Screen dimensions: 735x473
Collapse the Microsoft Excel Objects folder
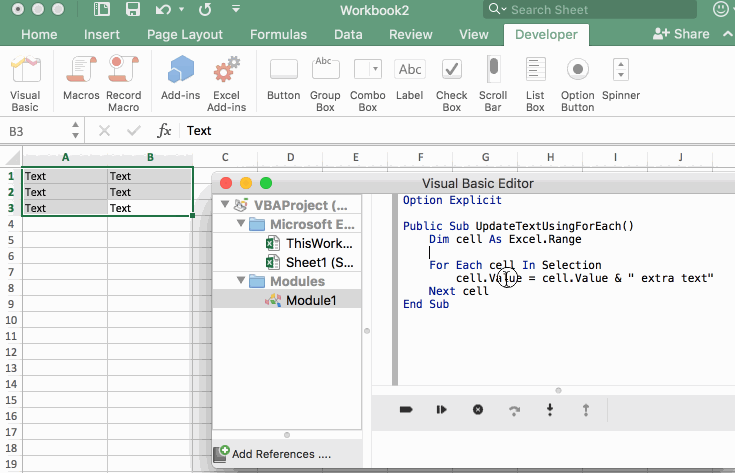(241, 224)
